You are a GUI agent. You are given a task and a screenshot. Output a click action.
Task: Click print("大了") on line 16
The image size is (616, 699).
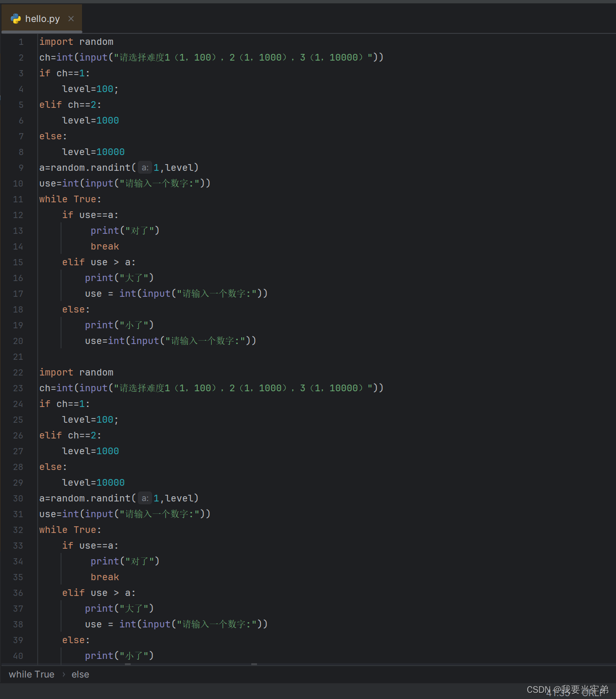(119, 278)
